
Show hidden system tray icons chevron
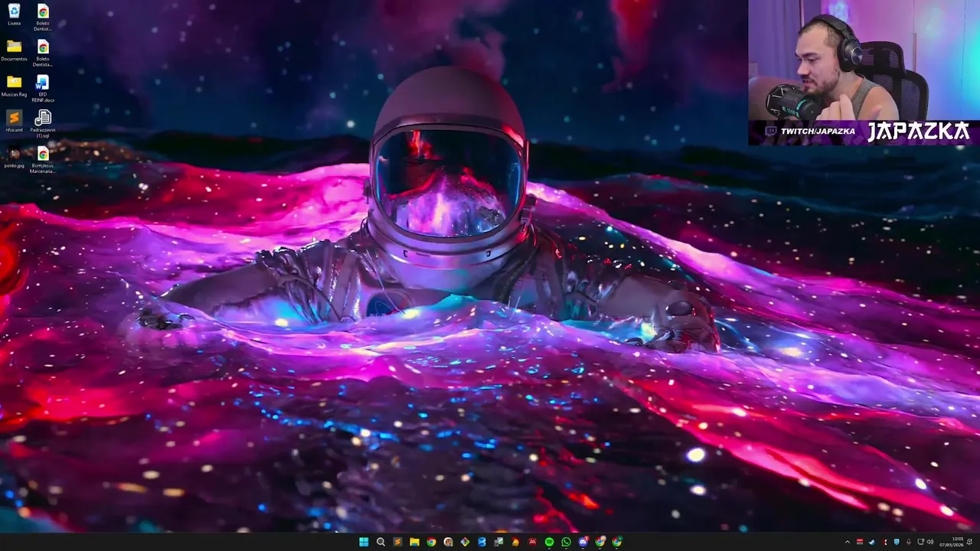tap(848, 542)
